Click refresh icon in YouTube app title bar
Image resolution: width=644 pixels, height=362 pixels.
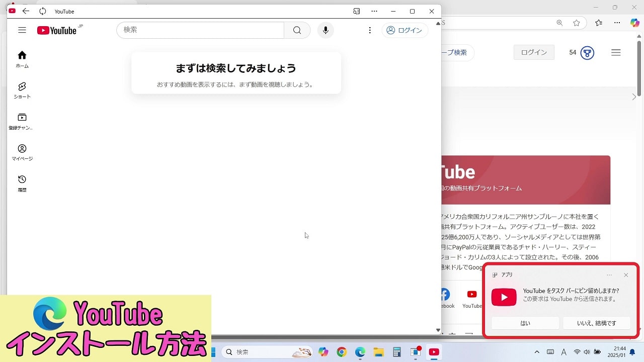(43, 11)
